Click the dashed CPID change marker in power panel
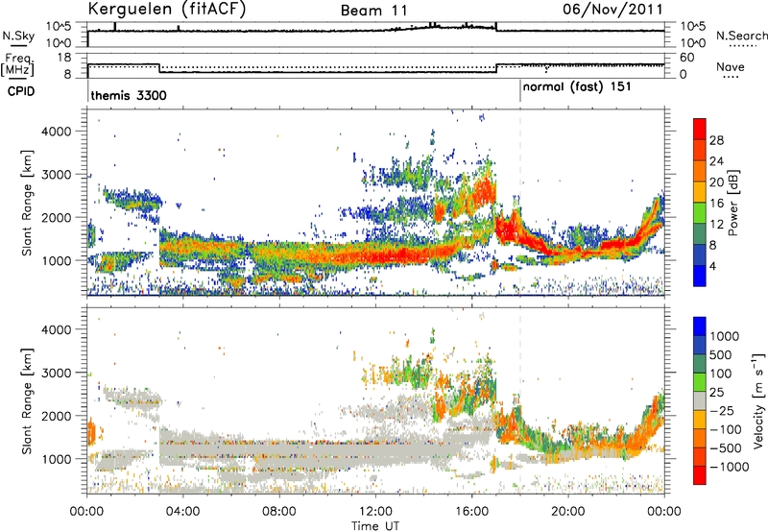 [520, 203]
